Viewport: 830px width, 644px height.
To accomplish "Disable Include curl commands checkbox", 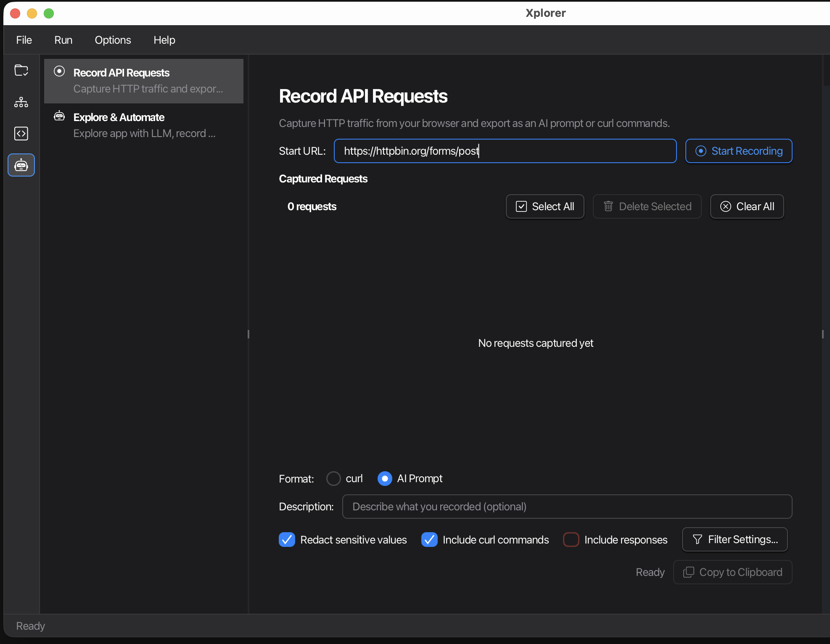I will 429,540.
